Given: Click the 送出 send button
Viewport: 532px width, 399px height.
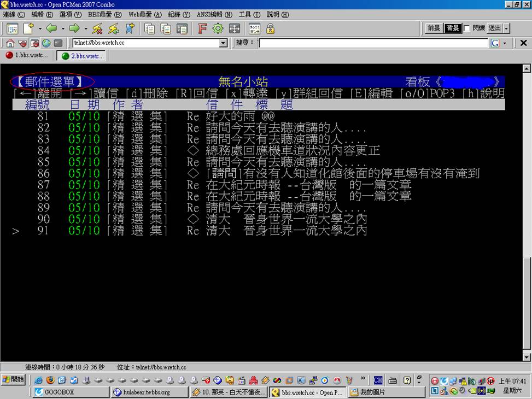Looking at the screenshot, I should click(494, 28).
